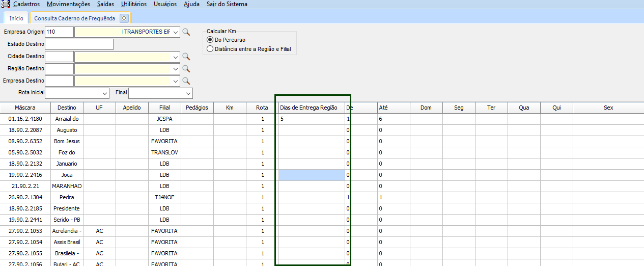This screenshot has width=644, height=266.
Task: Click the Km column header
Action: (230, 108)
